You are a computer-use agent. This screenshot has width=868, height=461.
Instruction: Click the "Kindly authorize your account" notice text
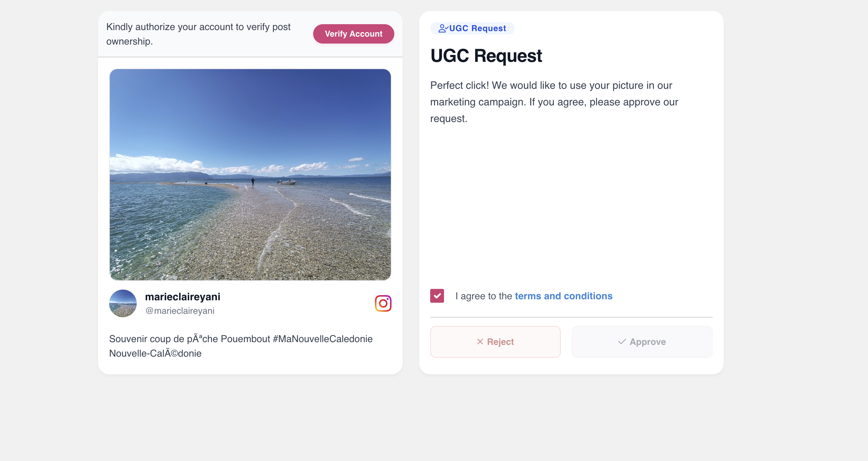pyautogui.click(x=198, y=34)
